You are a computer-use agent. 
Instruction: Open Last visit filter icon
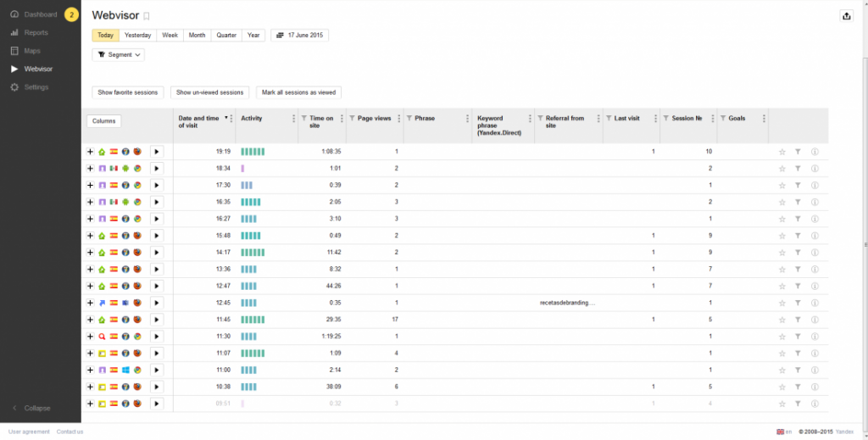click(x=609, y=119)
